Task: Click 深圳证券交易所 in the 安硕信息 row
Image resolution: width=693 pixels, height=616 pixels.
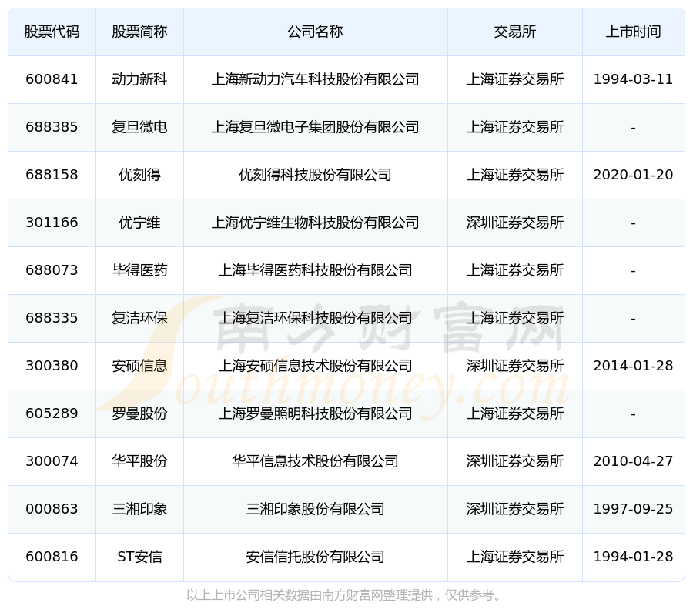Action: [x=515, y=366]
